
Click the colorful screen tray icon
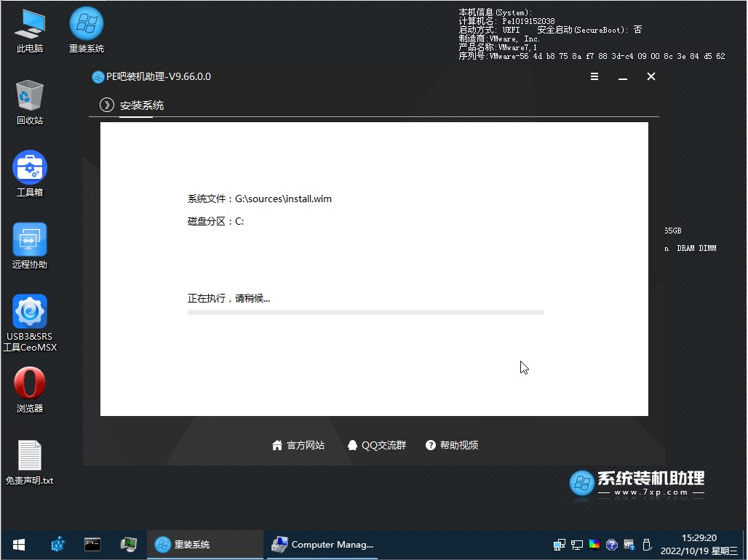[594, 544]
